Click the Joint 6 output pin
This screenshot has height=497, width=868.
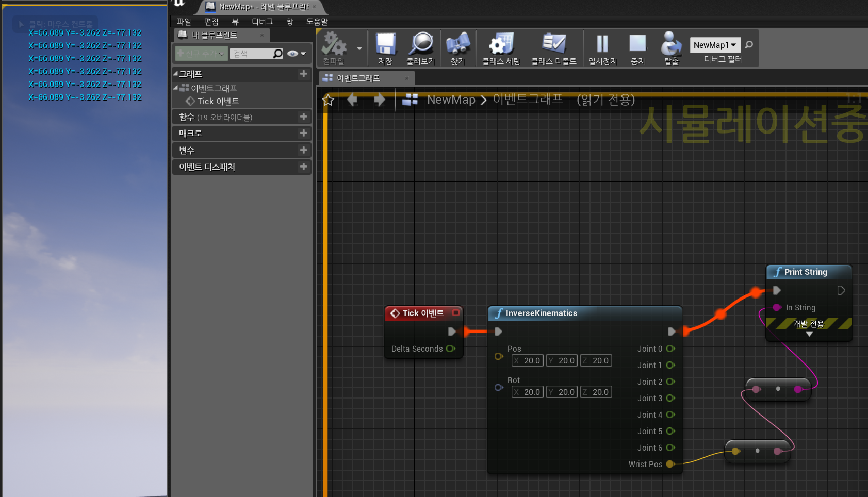click(670, 448)
